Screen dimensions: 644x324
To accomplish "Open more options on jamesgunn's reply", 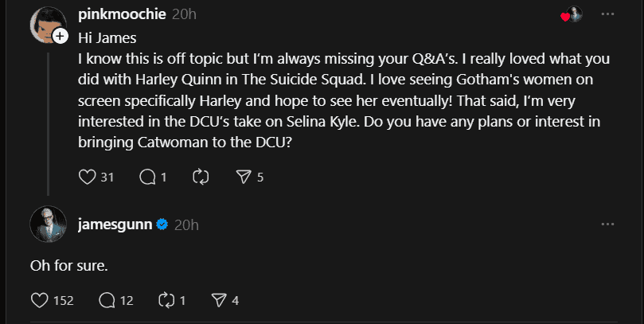I will coord(607,225).
